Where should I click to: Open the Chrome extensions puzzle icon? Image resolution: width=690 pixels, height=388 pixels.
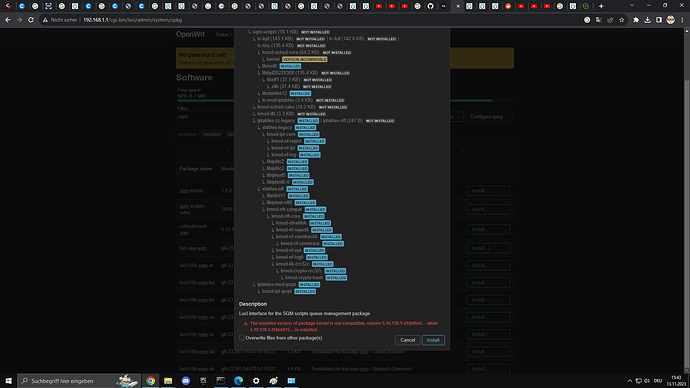(635, 20)
